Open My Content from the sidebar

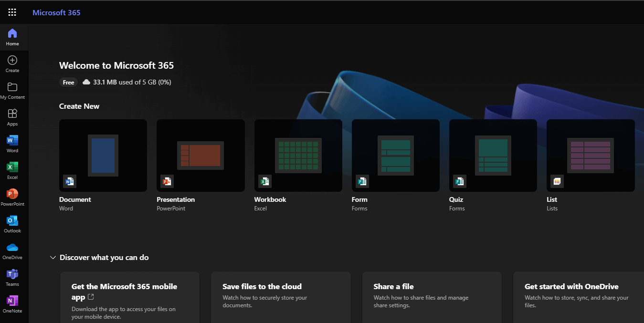click(12, 90)
